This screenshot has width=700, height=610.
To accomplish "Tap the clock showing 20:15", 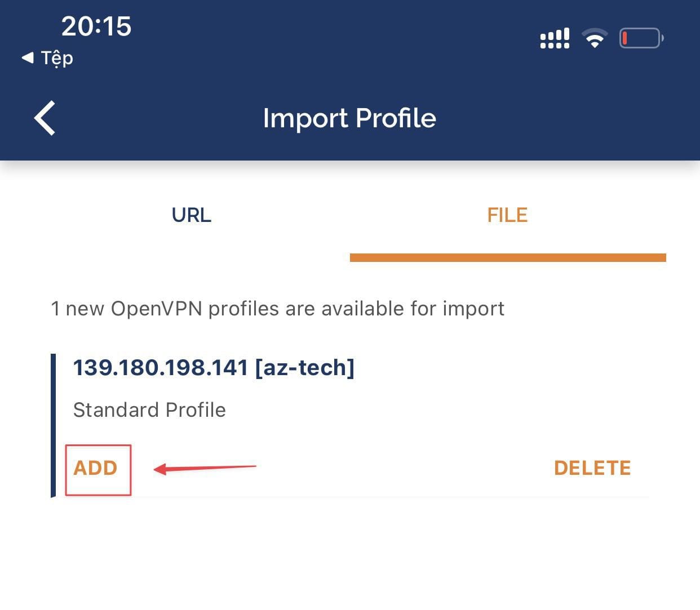I will pyautogui.click(x=96, y=25).
